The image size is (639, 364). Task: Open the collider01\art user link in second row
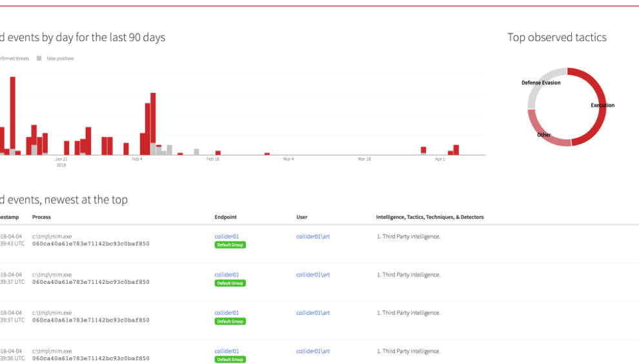point(313,275)
